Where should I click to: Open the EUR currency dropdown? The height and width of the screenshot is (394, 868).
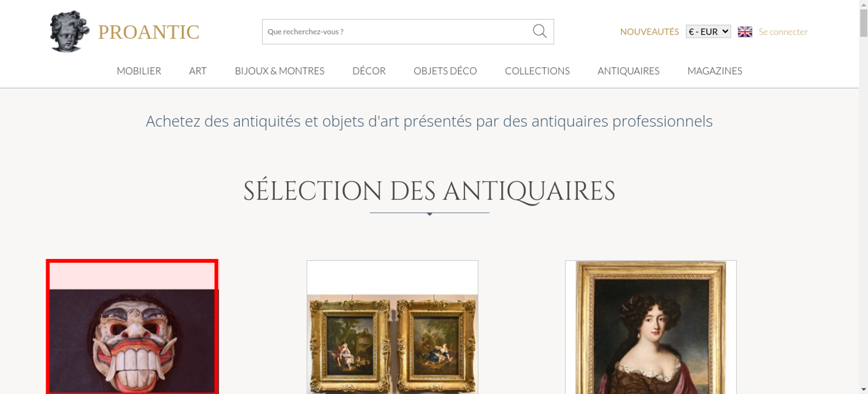pyautogui.click(x=708, y=32)
